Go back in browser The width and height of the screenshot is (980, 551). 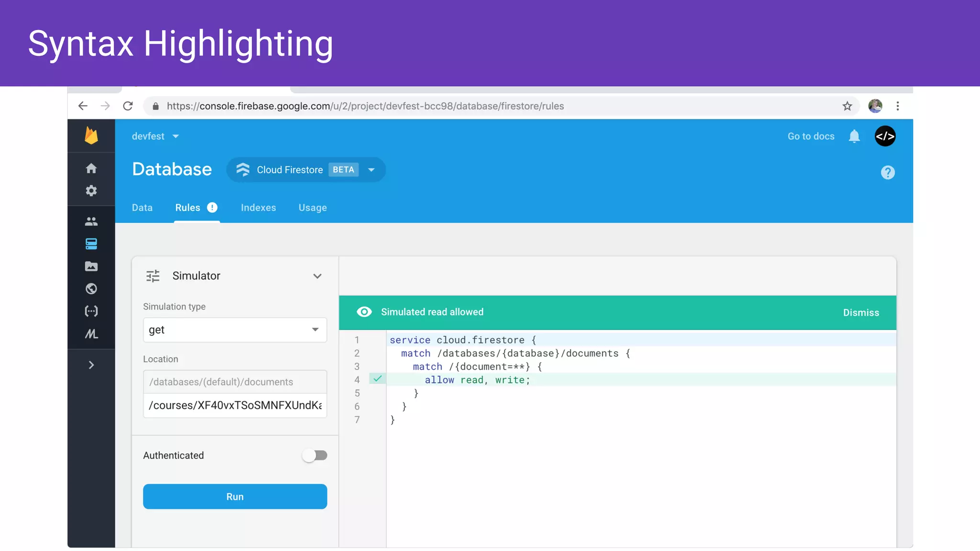pos(83,106)
